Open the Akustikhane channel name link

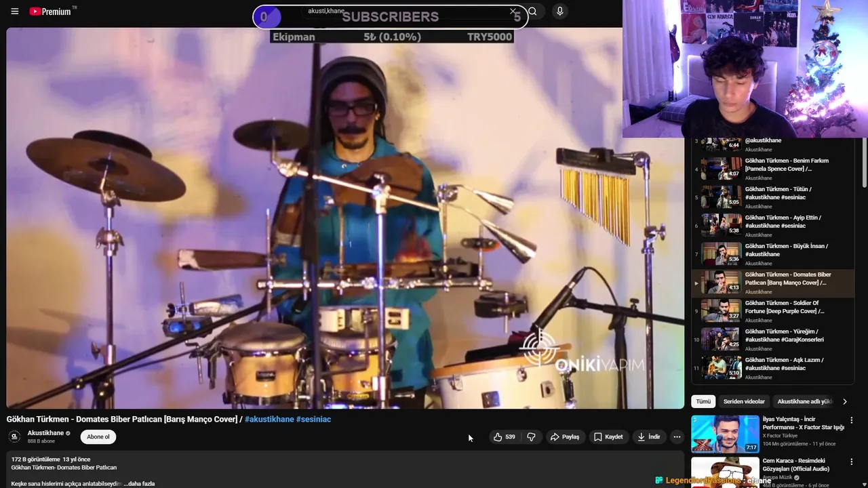click(45, 433)
